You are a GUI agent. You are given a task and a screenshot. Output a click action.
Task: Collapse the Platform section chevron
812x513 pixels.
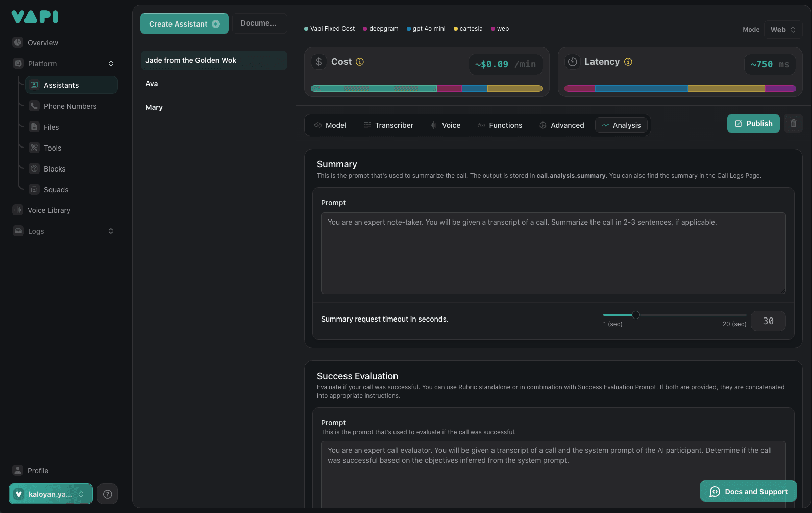click(x=111, y=64)
